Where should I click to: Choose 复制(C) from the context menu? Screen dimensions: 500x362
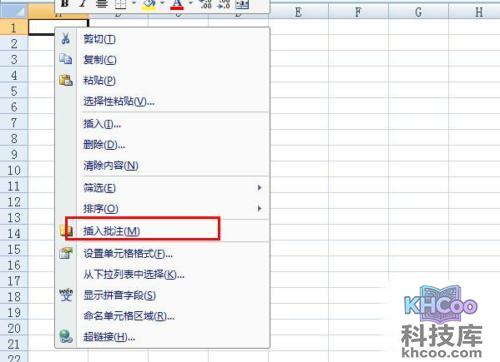click(162, 60)
